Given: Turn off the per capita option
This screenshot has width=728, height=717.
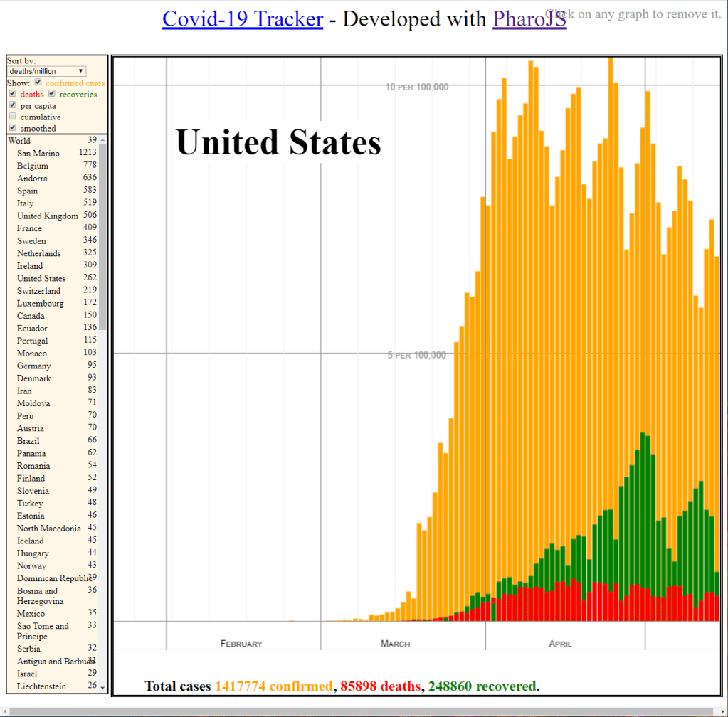Looking at the screenshot, I should [12, 105].
